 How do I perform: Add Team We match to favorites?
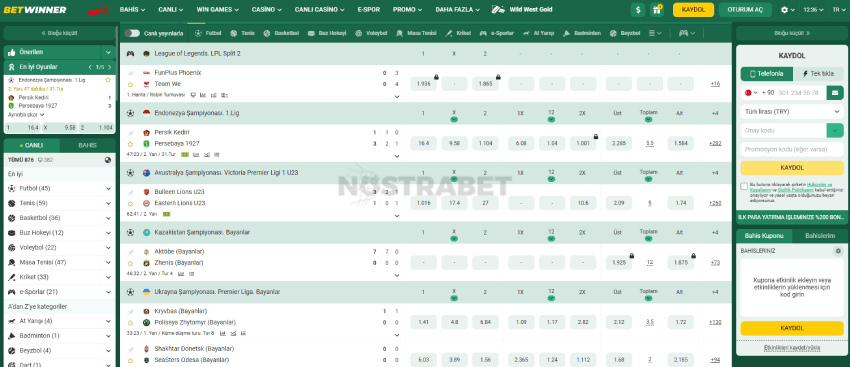(x=130, y=84)
